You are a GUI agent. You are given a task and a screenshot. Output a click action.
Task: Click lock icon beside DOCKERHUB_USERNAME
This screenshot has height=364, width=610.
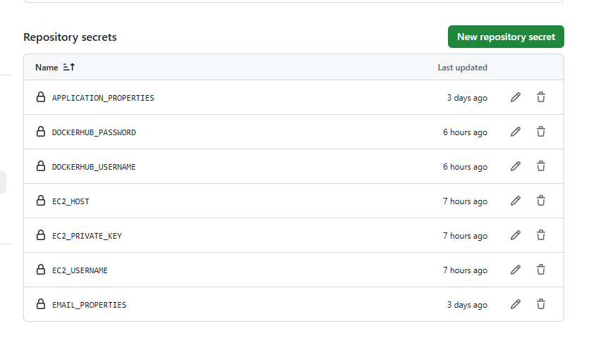click(41, 166)
